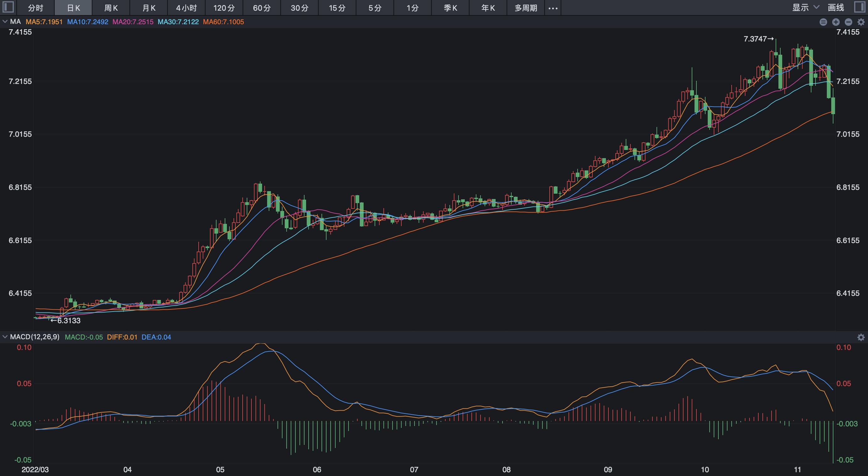Toggle MA5 line via its legend label
Viewport: 868px width, 476px height.
click(x=44, y=22)
